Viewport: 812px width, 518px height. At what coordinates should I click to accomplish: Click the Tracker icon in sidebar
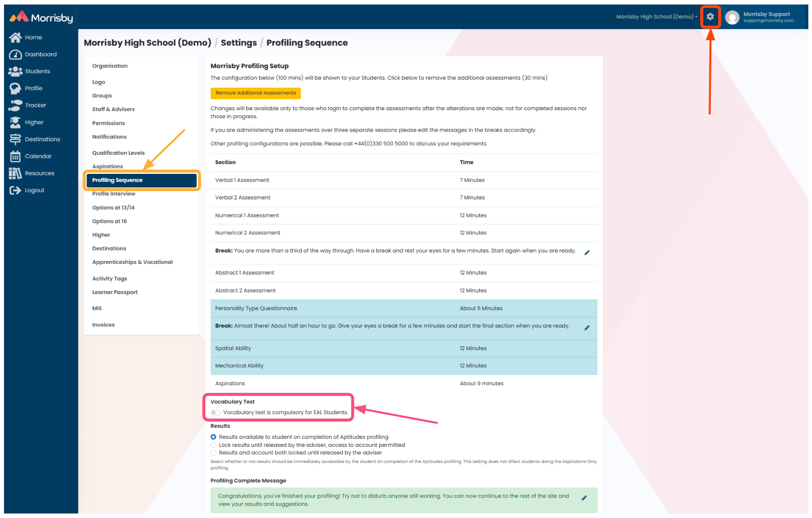point(15,106)
